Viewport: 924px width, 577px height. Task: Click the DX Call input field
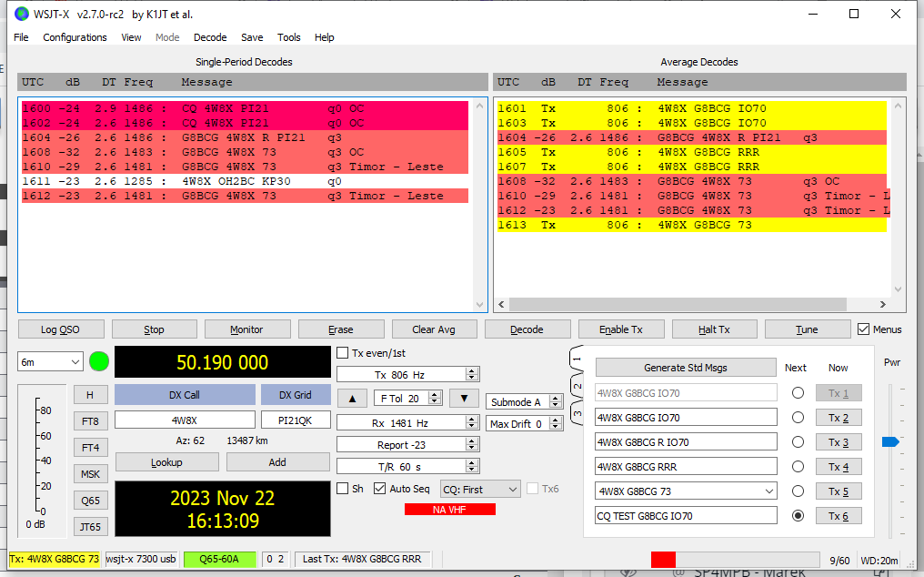[185, 420]
